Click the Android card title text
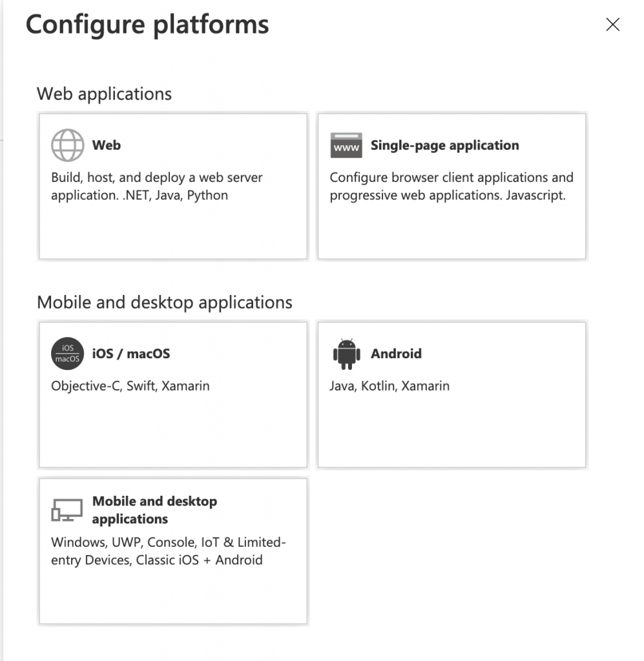 396,353
